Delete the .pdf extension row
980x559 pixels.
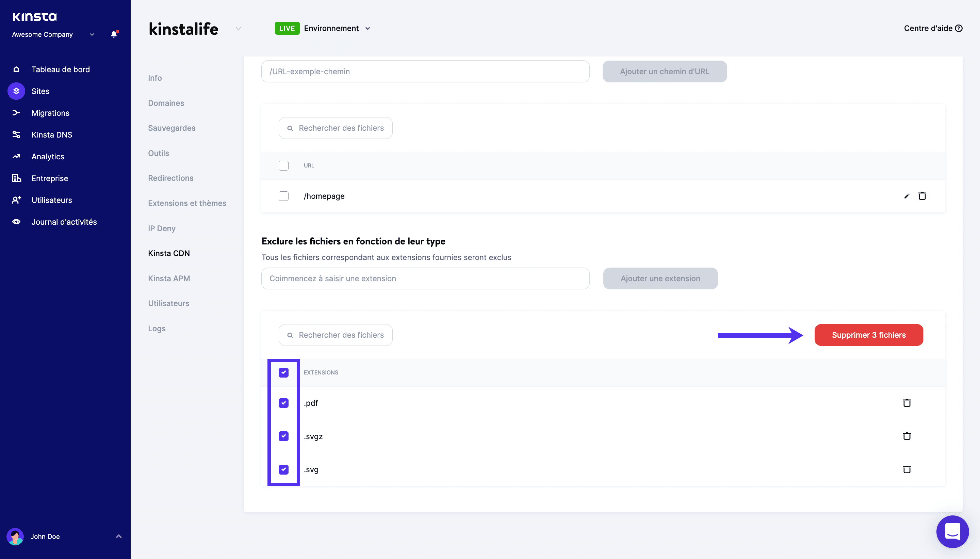click(907, 403)
